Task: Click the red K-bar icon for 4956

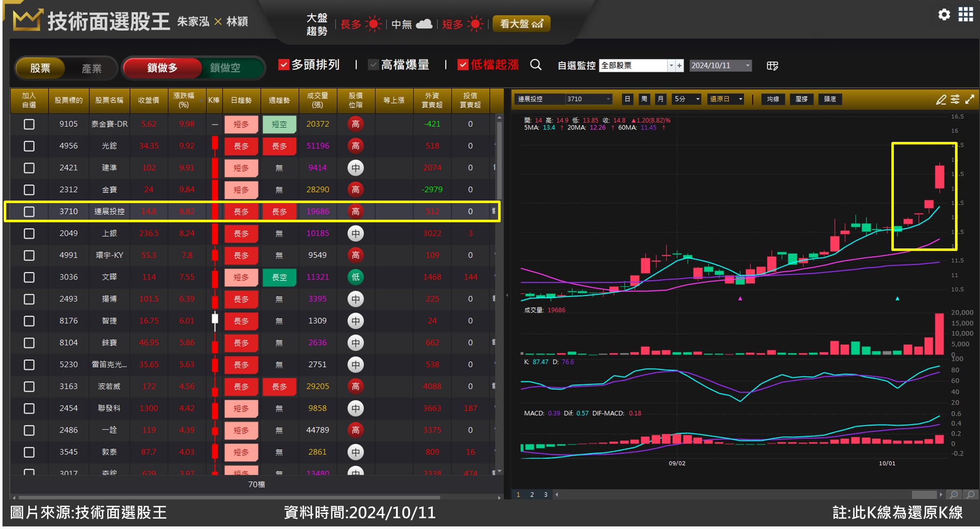Action: click(215, 146)
